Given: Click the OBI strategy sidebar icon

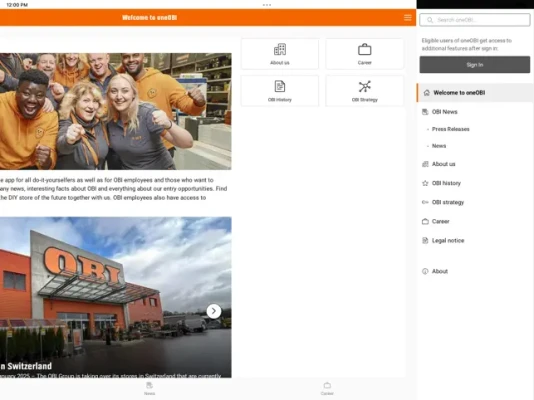Looking at the screenshot, I should tap(425, 202).
